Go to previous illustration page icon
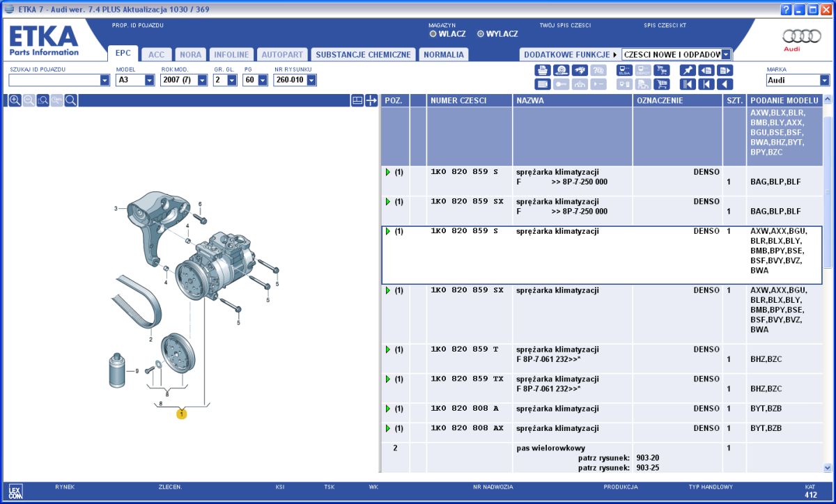The image size is (836, 504). 706,70
